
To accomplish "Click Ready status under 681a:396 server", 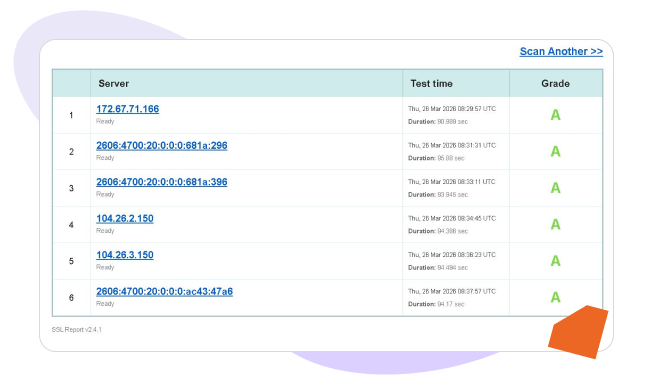I will (105, 194).
